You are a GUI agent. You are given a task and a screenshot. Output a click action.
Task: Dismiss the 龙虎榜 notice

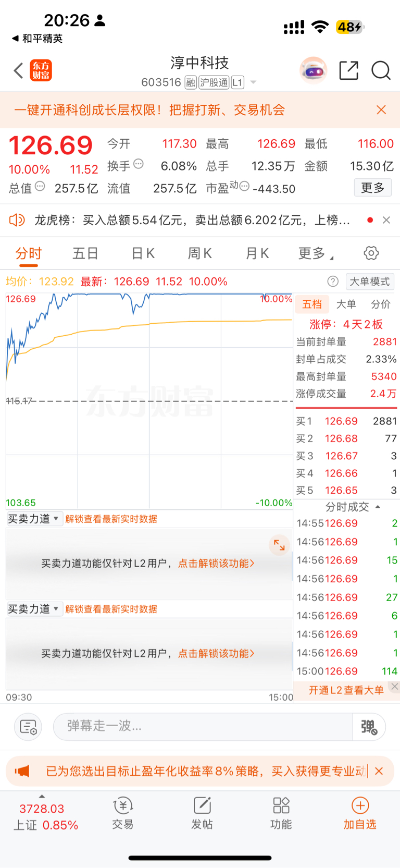[386, 220]
